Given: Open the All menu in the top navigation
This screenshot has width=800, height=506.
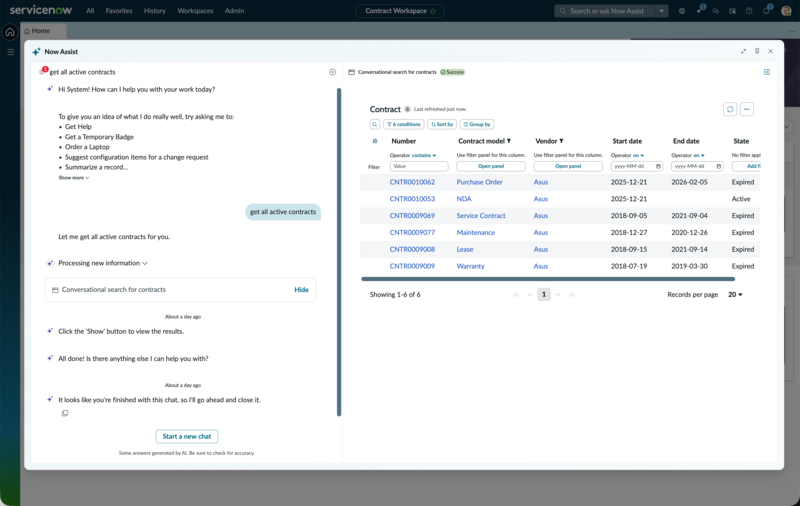Looking at the screenshot, I should (x=90, y=11).
